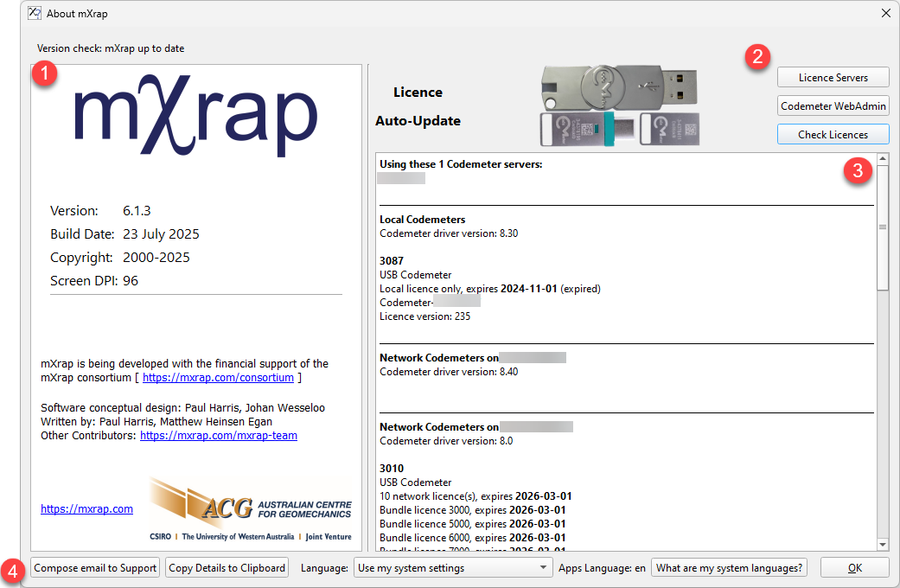The height and width of the screenshot is (588, 900).
Task: Follow the mxrap.com/mxrap-team contributors link
Action: [x=218, y=435]
